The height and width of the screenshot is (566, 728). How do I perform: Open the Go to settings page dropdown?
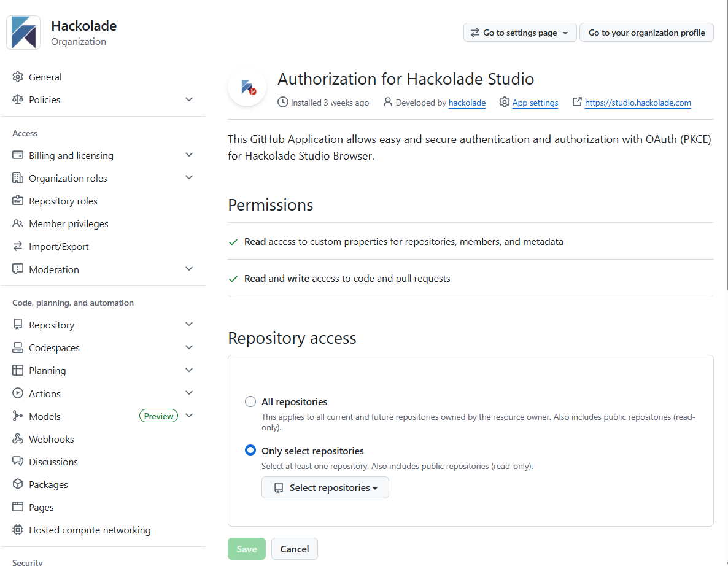pos(520,33)
